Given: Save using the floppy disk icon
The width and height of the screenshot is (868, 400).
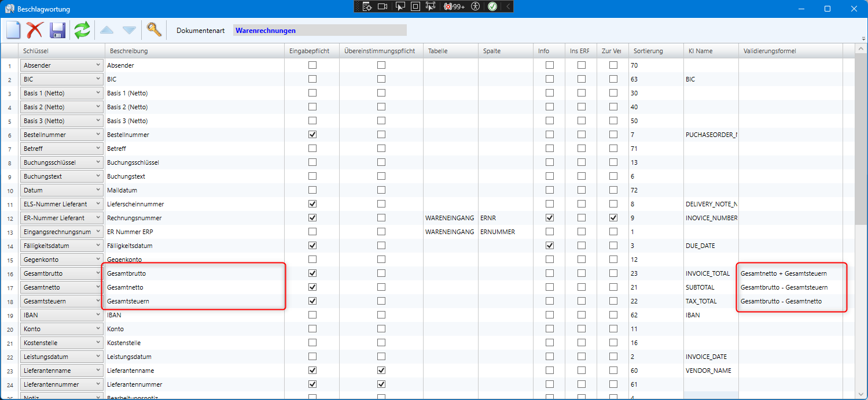Looking at the screenshot, I should point(57,30).
